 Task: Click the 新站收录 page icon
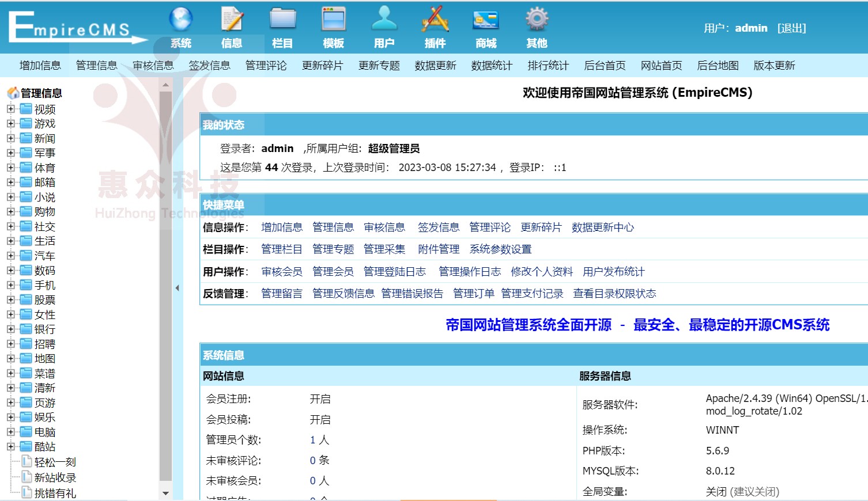27,477
